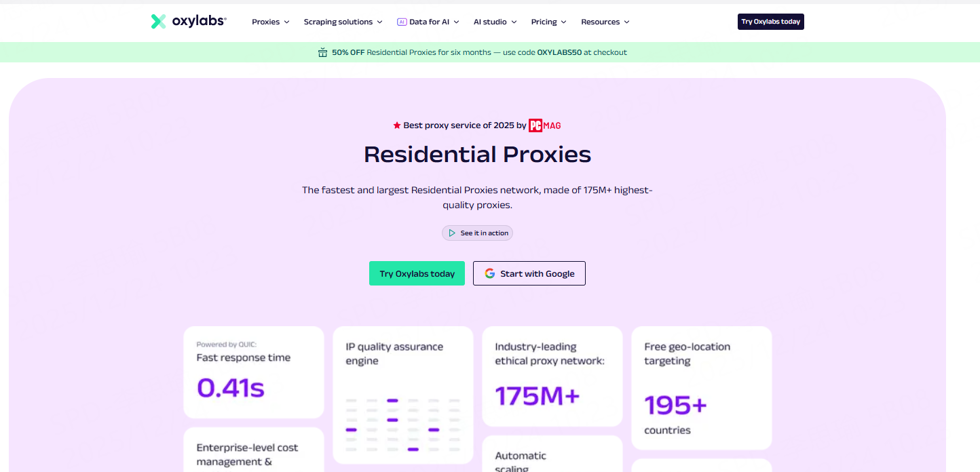Viewport: 980px width, 472px height.
Task: Click the red star beside Best proxy service
Action: tap(397, 125)
